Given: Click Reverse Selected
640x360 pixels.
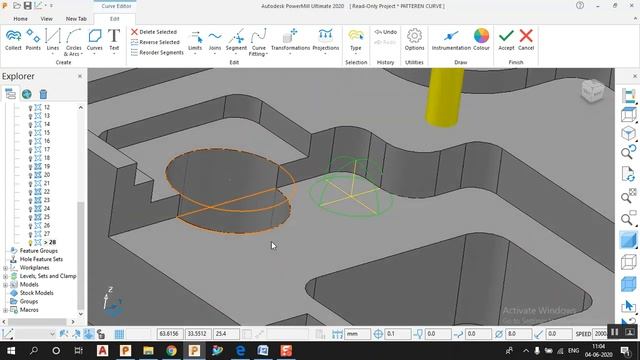Looking at the screenshot, I should [x=155, y=42].
